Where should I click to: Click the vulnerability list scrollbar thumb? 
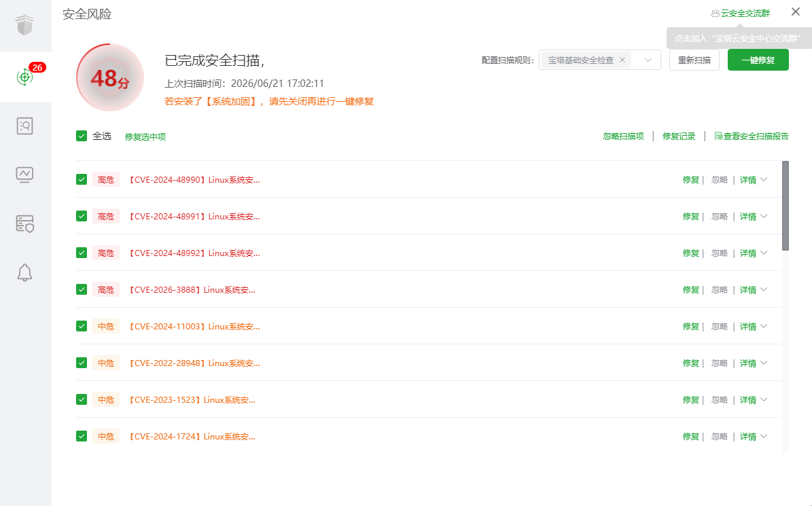click(x=785, y=206)
